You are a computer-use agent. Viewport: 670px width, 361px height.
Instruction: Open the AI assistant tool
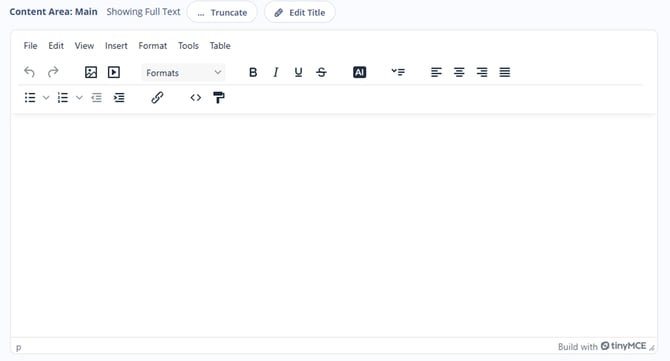[x=359, y=72]
